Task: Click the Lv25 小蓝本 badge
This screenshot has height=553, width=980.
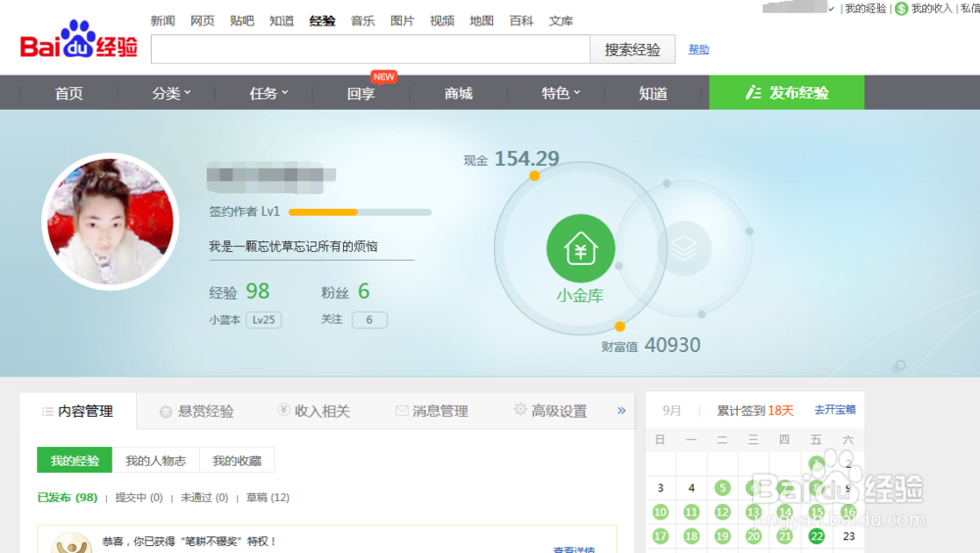Action: tap(264, 320)
